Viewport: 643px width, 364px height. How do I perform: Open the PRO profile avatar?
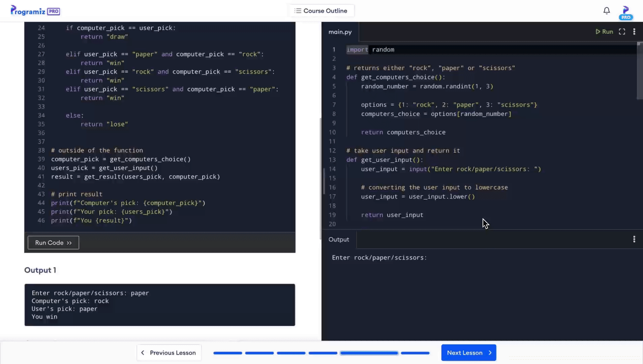[626, 13]
